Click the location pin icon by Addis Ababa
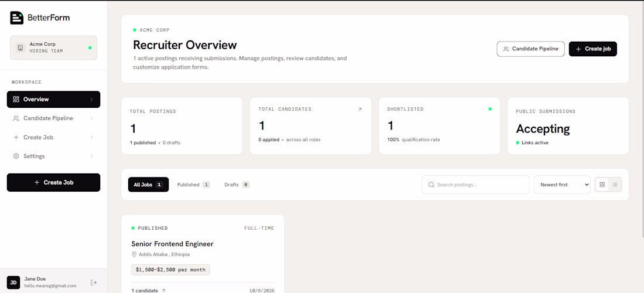 134,254
